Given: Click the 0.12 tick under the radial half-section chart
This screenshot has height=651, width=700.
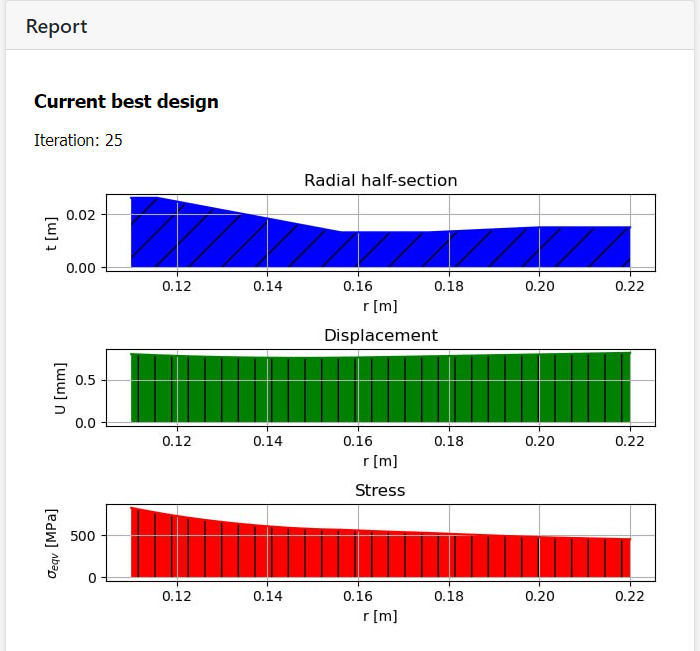Looking at the screenshot, I should pos(176,286).
